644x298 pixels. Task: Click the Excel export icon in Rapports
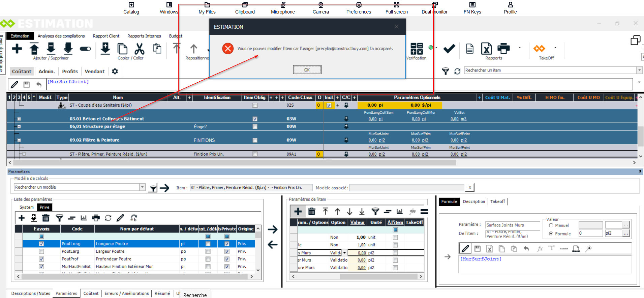(486, 49)
